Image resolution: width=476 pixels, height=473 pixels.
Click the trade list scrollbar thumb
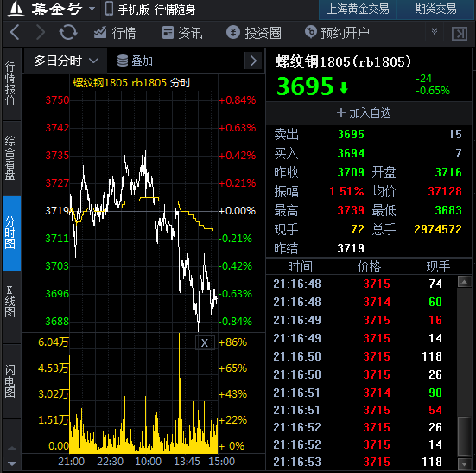point(465,436)
